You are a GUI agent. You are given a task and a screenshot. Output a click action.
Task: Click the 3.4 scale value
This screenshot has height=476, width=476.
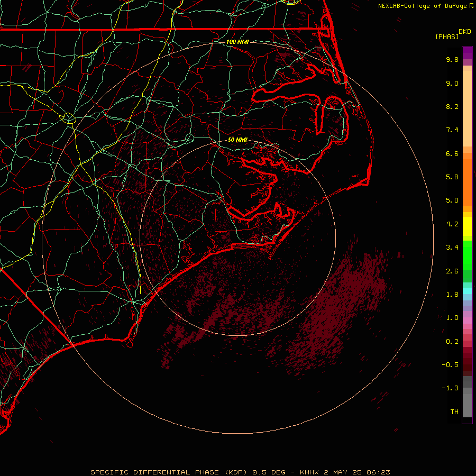[x=452, y=248]
